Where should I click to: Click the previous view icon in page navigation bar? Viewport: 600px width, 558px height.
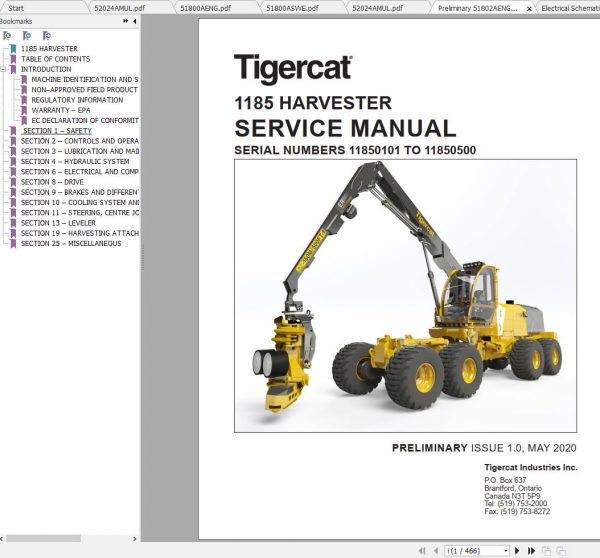(x=546, y=551)
